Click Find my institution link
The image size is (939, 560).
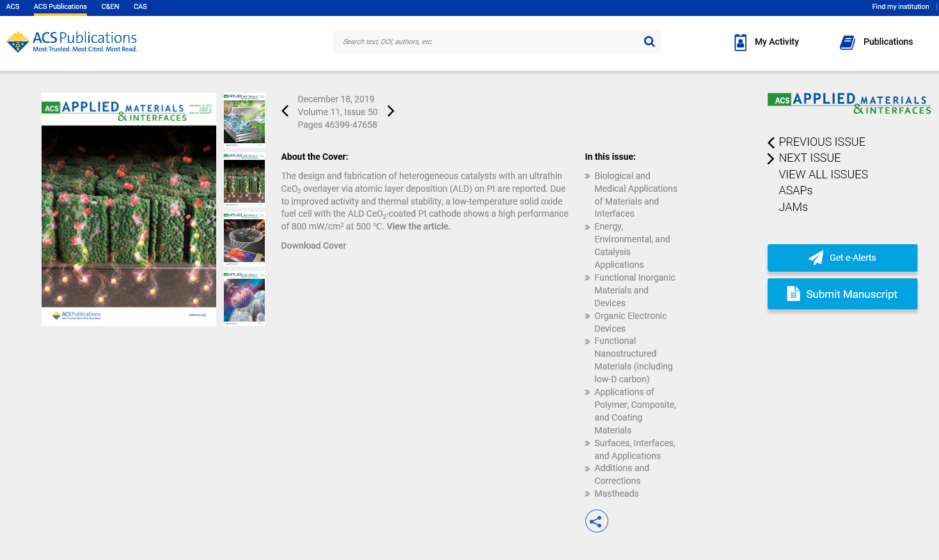[x=900, y=6]
